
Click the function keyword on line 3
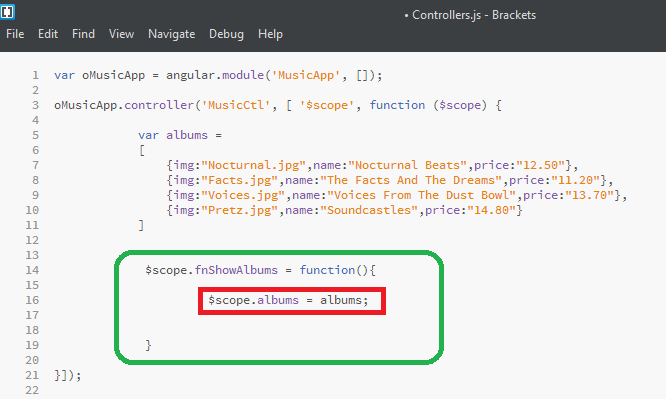coord(397,105)
